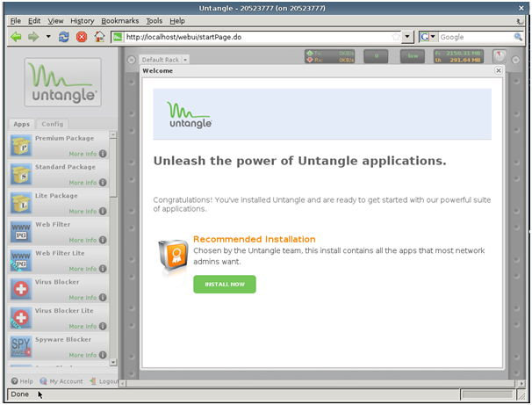Close the Welcome dialog

coord(499,70)
